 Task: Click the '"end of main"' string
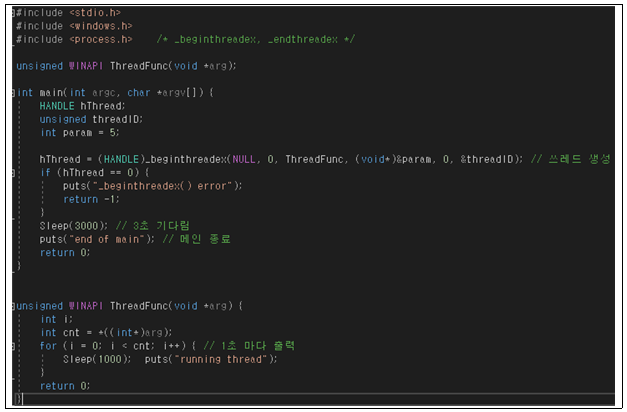pyautogui.click(x=106, y=239)
